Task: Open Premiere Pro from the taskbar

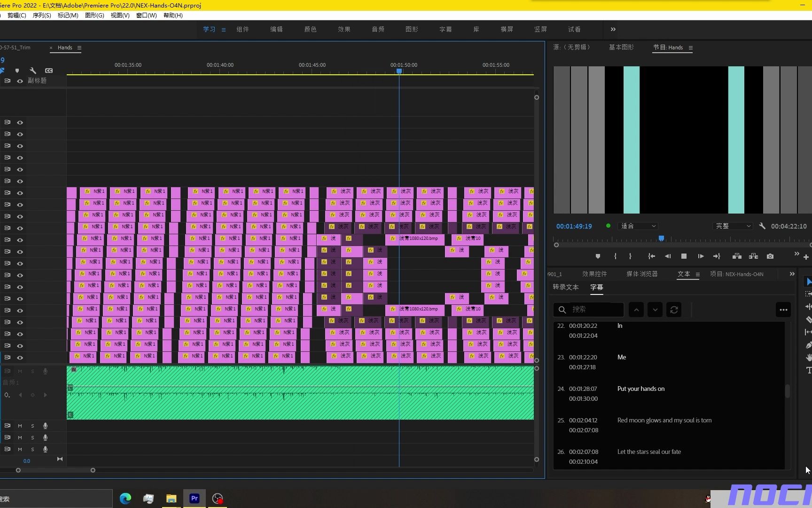Action: 194,498
